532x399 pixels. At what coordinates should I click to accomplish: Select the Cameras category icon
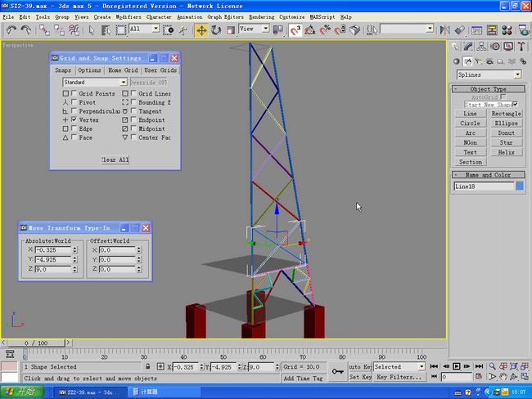[489, 61]
